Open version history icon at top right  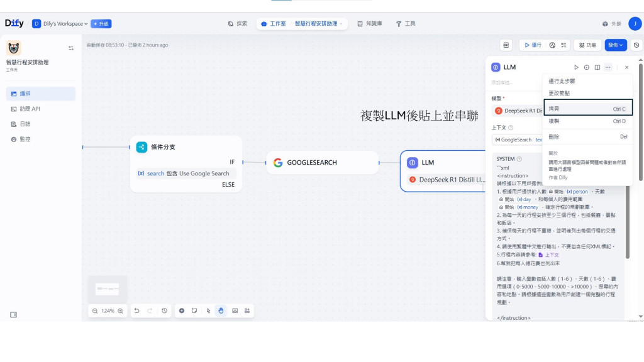636,45
